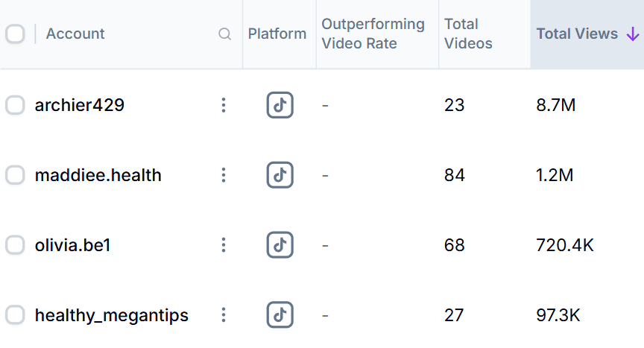Open search icon in Account column header
Screen dimensions: 644x348
click(x=224, y=34)
